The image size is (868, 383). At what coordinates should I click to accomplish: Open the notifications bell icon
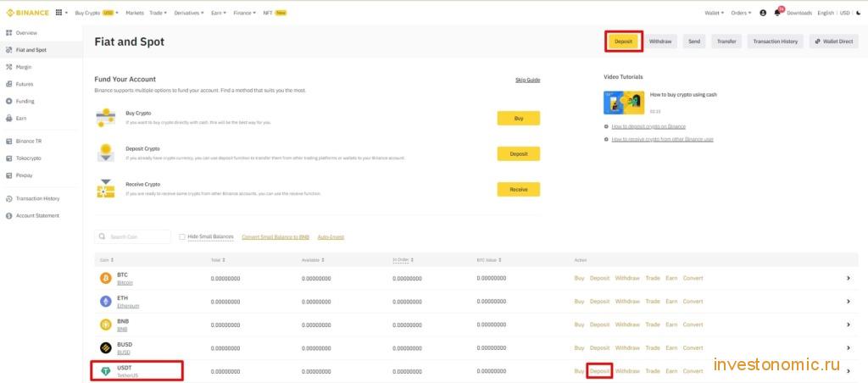[778, 12]
